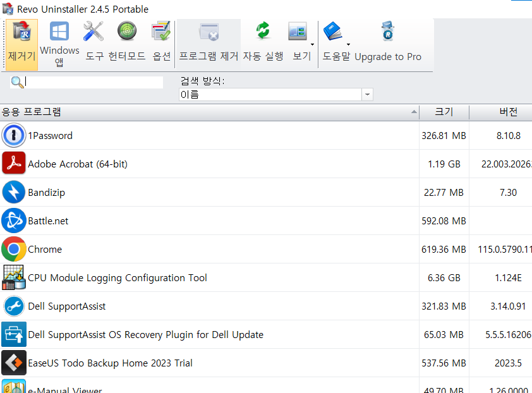Select the Bandizip entry name
This screenshot has height=393, width=532.
click(47, 193)
